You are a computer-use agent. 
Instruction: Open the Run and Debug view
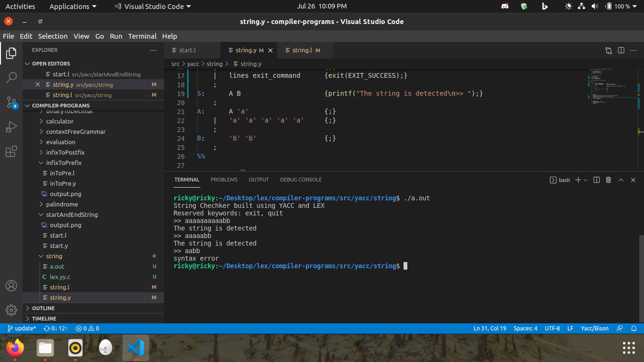tap(11, 127)
